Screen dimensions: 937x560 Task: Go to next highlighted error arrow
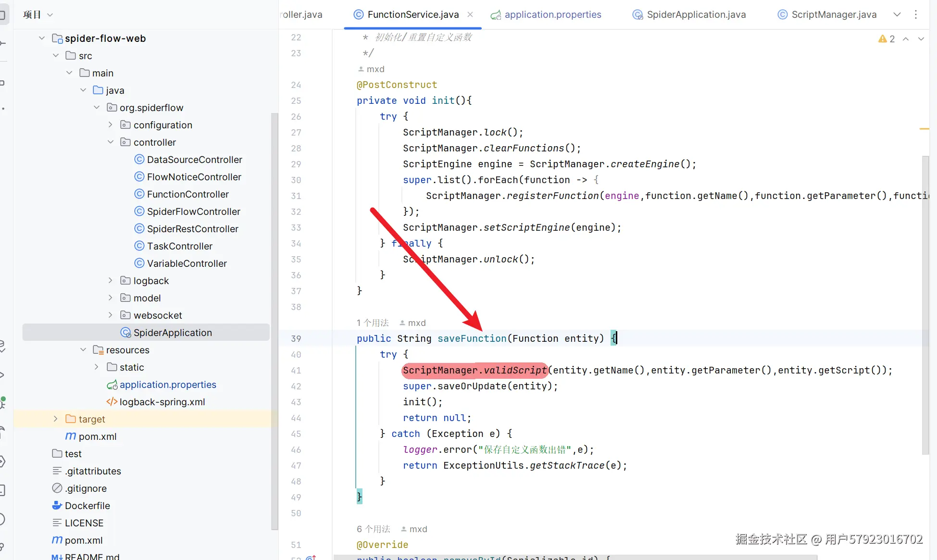point(921,39)
